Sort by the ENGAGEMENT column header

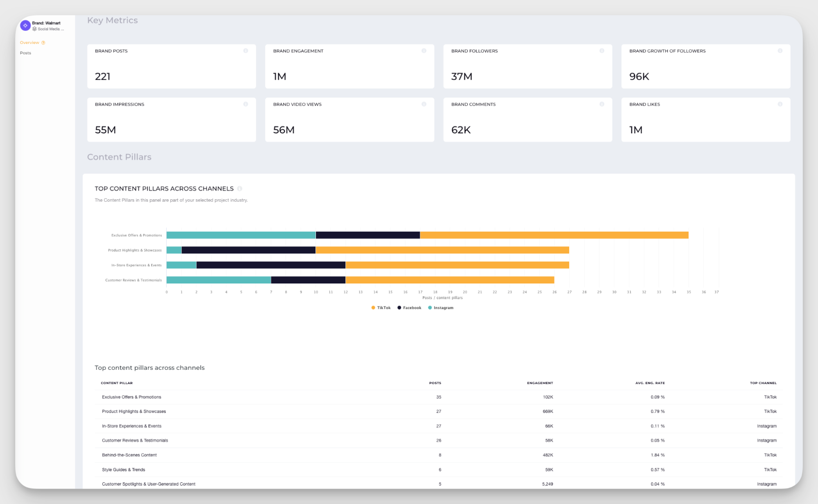(x=540, y=383)
